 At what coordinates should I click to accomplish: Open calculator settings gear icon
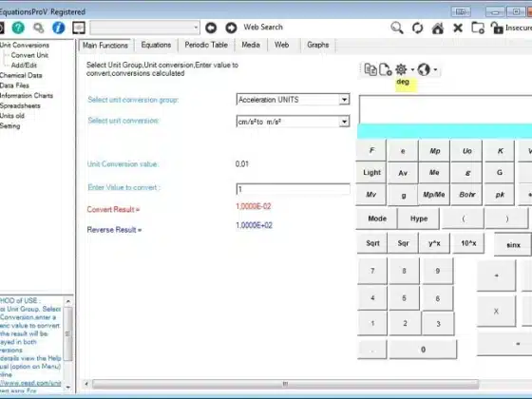click(x=401, y=69)
